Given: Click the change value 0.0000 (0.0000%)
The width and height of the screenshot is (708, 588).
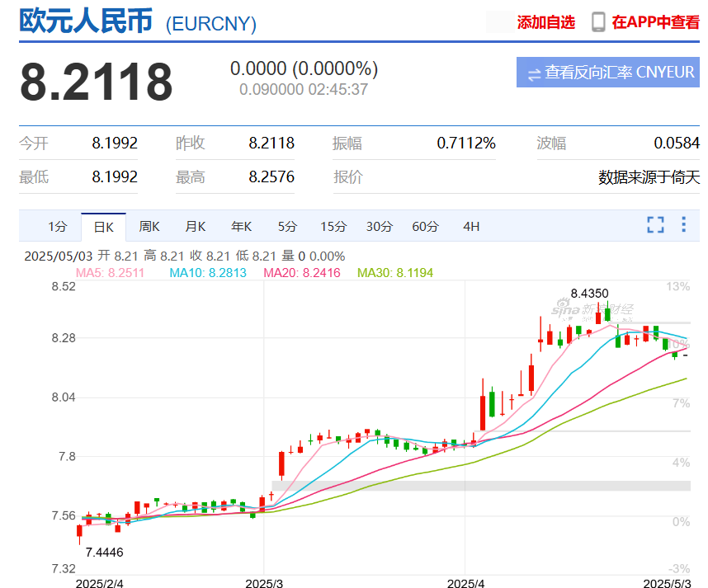Looking at the screenshot, I should coord(304,68).
